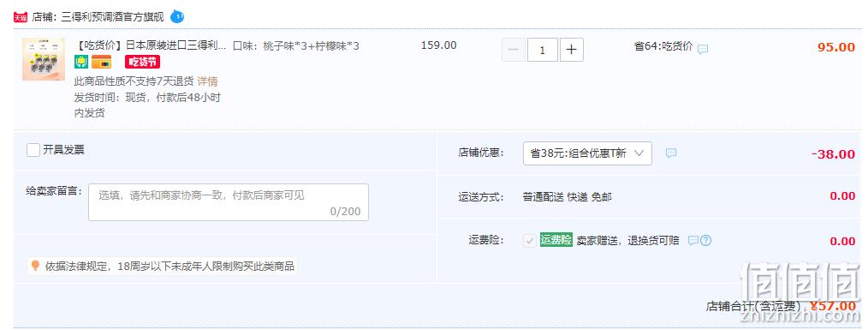Click the original price 159.00
868x330 pixels.
click(x=438, y=45)
